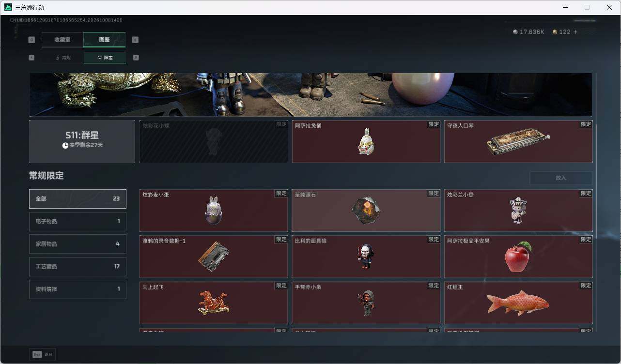This screenshot has width=621, height=364.
Task: Select the 马上起飞 horse ornament item
Action: (x=214, y=303)
